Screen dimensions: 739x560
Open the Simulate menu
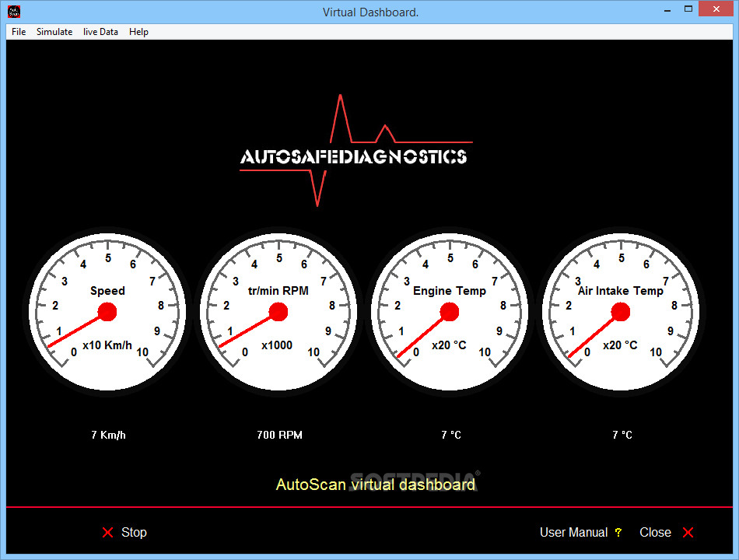54,32
